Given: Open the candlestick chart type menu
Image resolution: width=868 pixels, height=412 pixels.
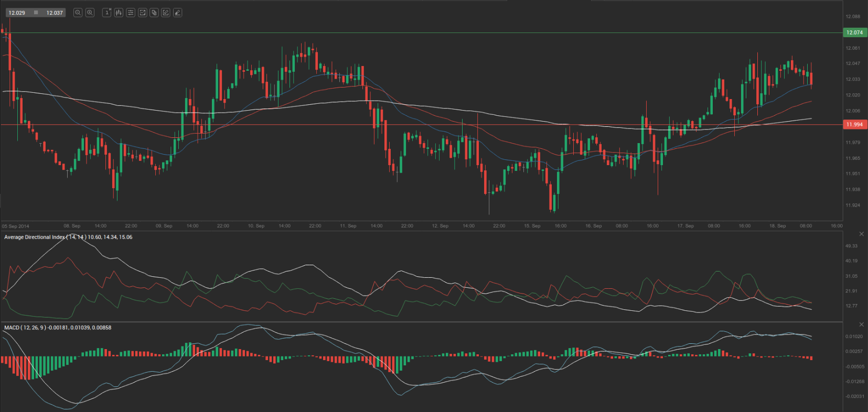Looking at the screenshot, I should pos(119,13).
